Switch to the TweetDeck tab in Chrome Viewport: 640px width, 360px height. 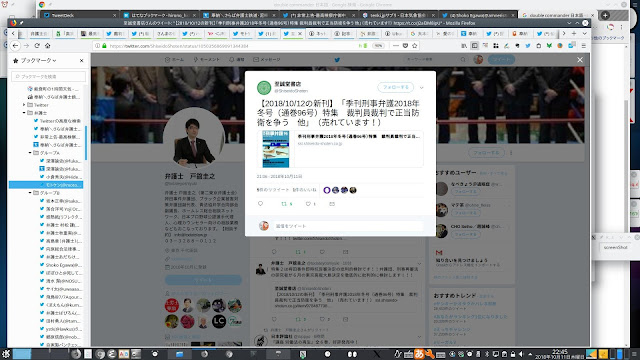80,15
